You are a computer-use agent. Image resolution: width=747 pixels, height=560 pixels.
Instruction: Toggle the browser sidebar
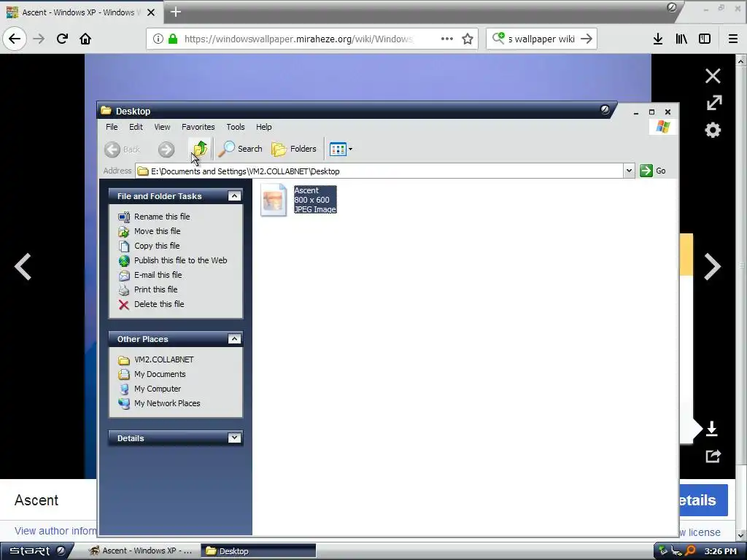pos(705,39)
